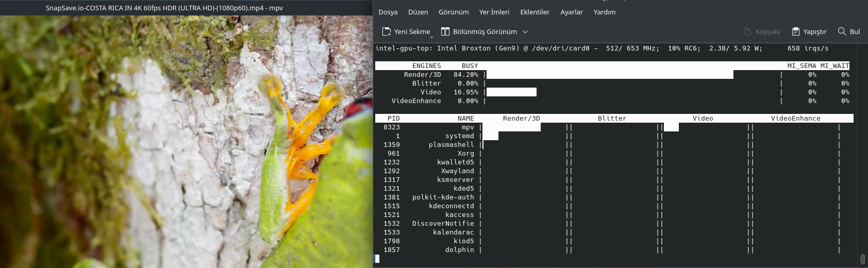Image resolution: width=868 pixels, height=268 pixels.
Task: Open the Yeni Sekme dropdown arrow
Action: coord(432,37)
